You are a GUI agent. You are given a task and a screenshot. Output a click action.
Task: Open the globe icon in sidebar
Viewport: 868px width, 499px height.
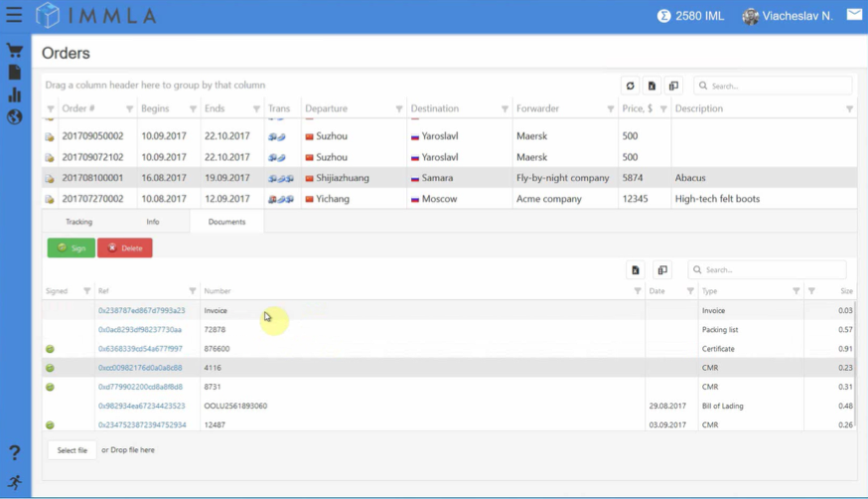pyautogui.click(x=14, y=117)
